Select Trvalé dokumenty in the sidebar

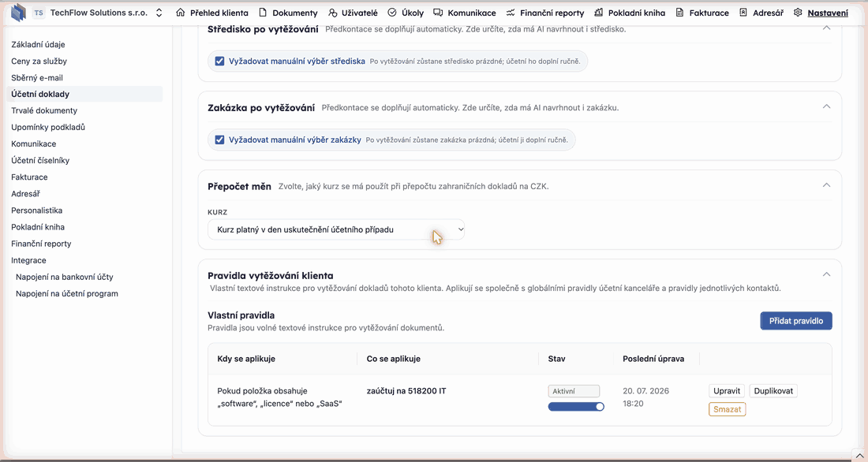pos(44,110)
